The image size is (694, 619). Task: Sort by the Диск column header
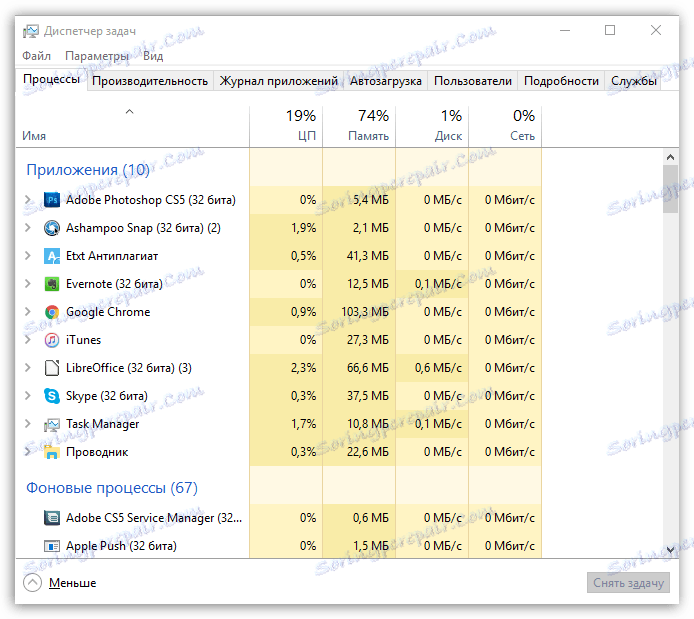(x=432, y=126)
